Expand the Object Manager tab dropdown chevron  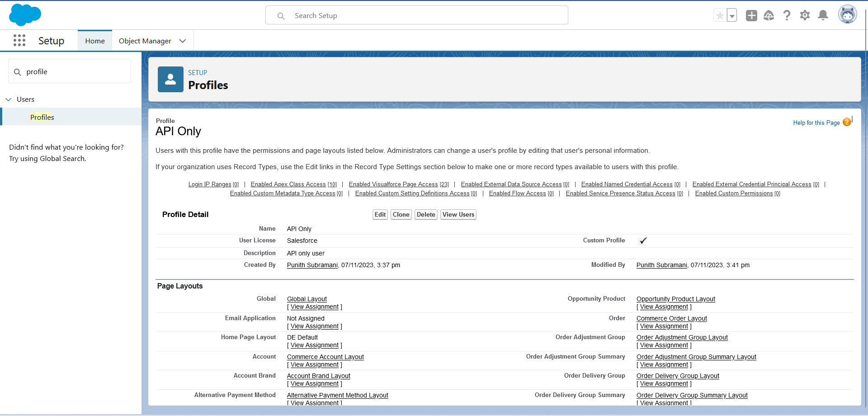[183, 41]
